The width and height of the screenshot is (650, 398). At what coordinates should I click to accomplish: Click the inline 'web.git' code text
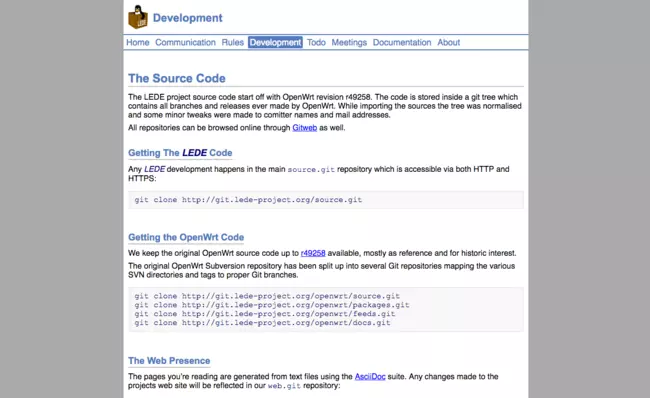tap(284, 386)
